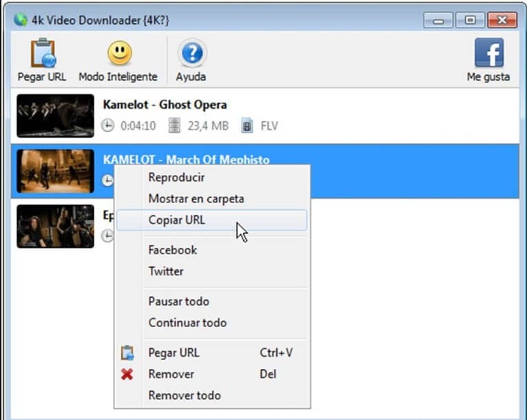Open Kamelot - Ghost Opera video thumbnail
527x420 pixels.
[56, 116]
